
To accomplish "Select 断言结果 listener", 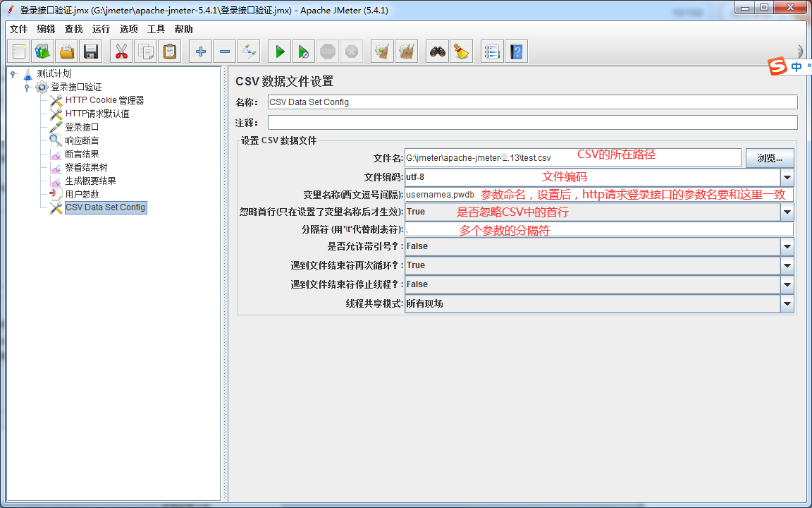I will tap(82, 155).
